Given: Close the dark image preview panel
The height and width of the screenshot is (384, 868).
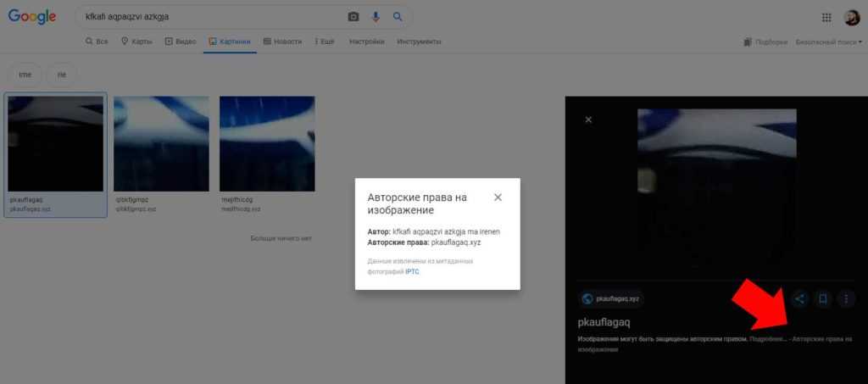Looking at the screenshot, I should 588,120.
